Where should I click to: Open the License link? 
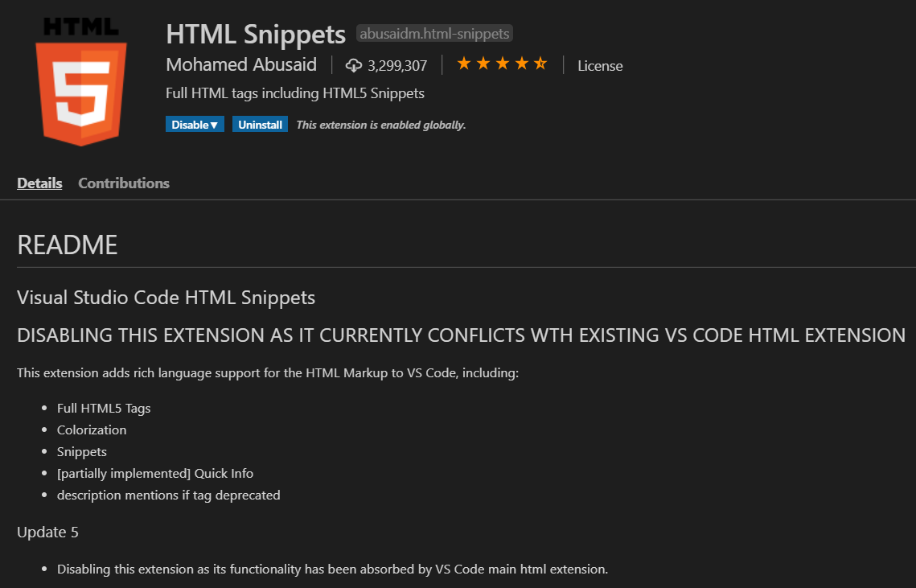pos(600,66)
